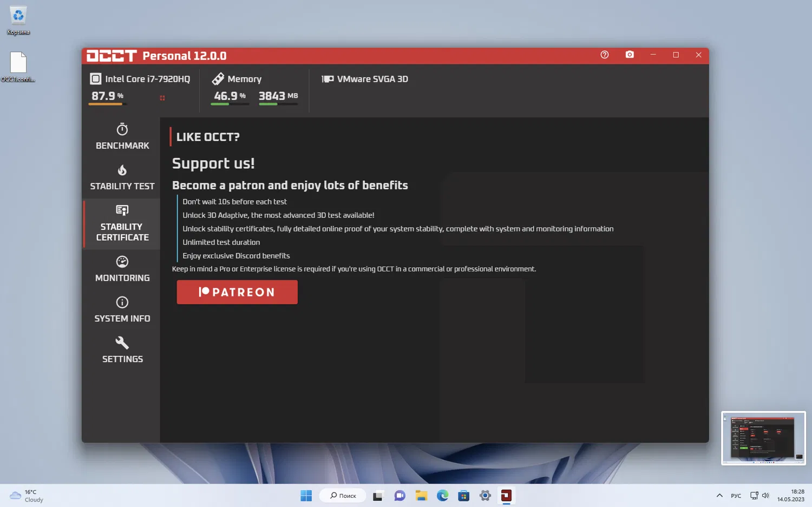Open the Recycle Bin desktop icon

click(x=18, y=21)
